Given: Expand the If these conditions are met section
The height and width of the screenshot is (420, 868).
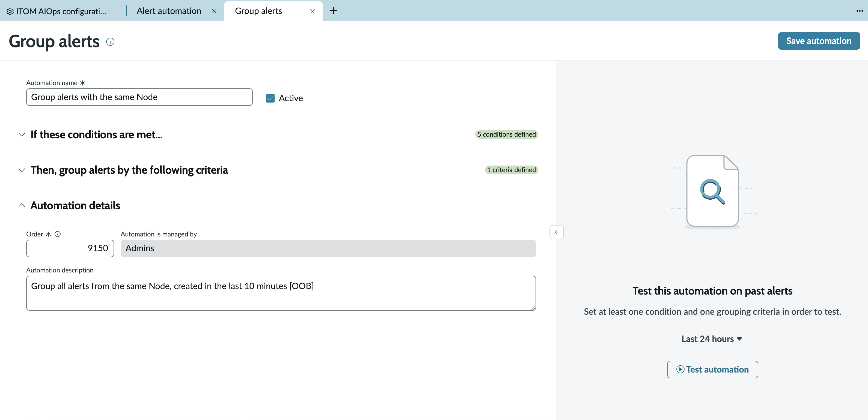Looking at the screenshot, I should (22, 135).
